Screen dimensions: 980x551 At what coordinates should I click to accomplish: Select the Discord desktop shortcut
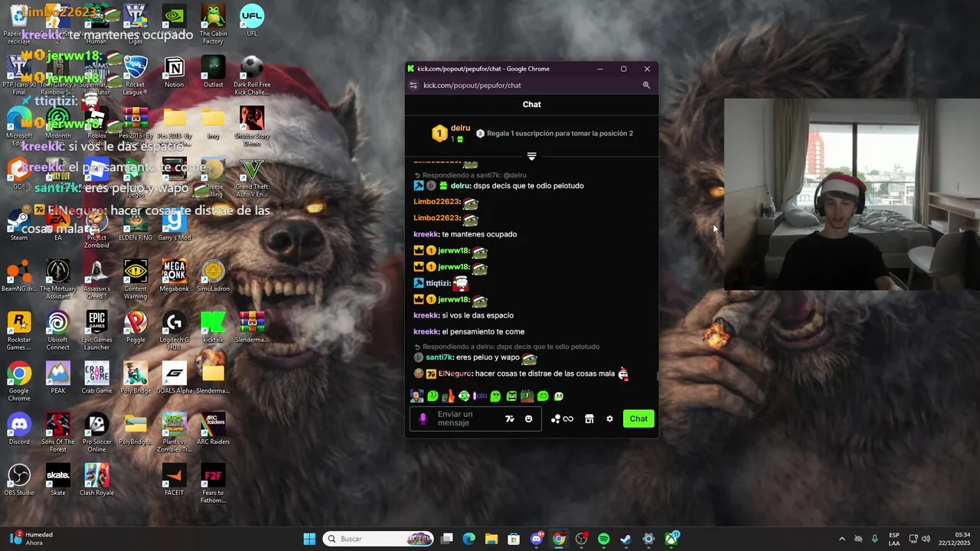coord(18,429)
